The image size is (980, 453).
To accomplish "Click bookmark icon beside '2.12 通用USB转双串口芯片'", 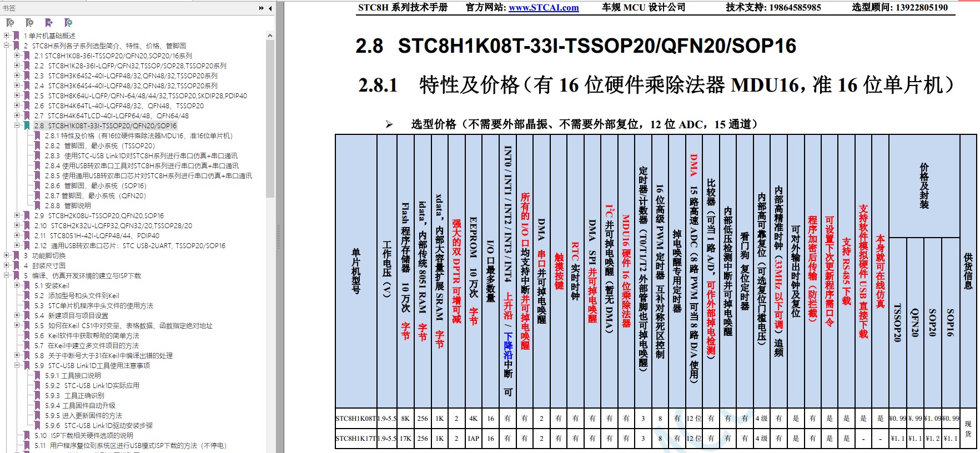I will 27,245.
